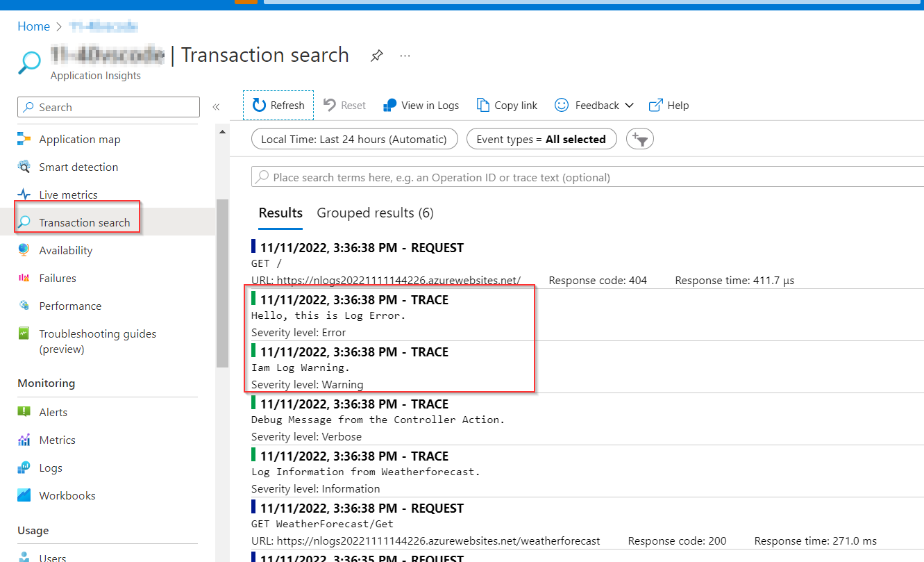
Task: Click the Metrics bar chart icon
Action: [24, 440]
